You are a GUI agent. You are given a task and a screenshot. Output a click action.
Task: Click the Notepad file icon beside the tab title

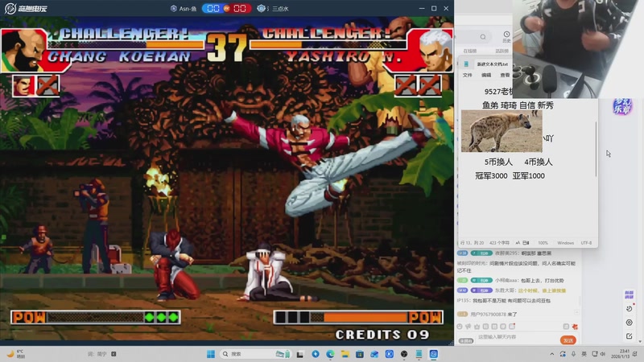tap(466, 64)
